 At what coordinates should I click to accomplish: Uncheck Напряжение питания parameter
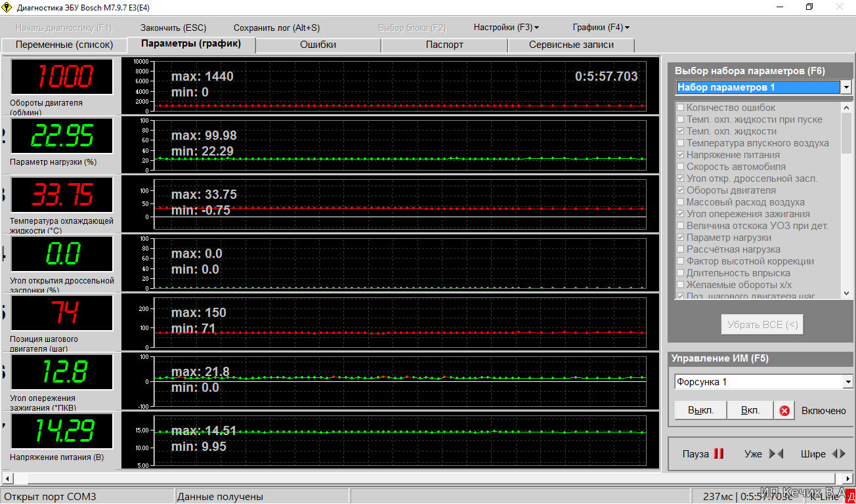click(x=681, y=155)
